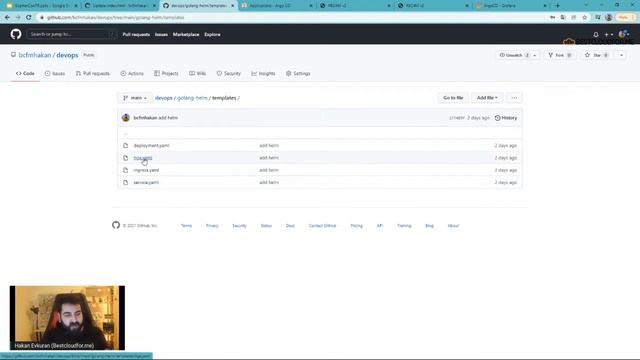
Task: Click the golang-helm breadcrumb link
Action: (x=192, y=98)
